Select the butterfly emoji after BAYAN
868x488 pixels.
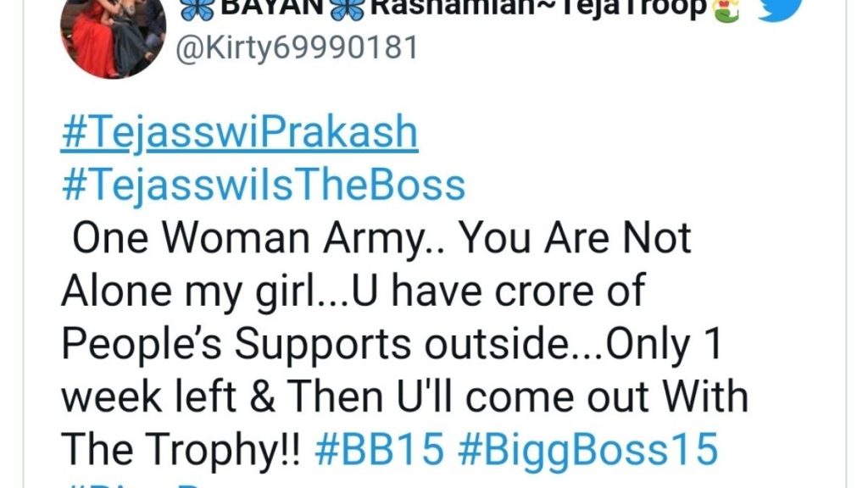click(x=347, y=10)
